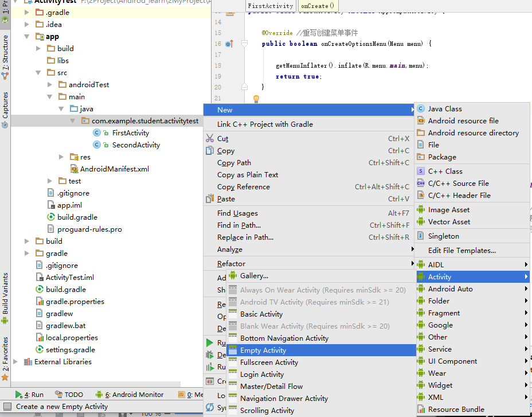The height and width of the screenshot is (417, 532).
Task: Choose Android resource file option
Action: coord(463,121)
